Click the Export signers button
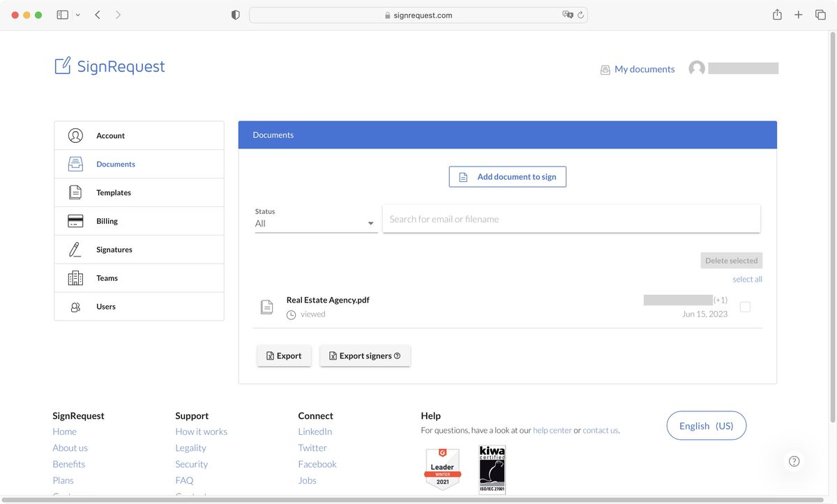 coord(365,356)
